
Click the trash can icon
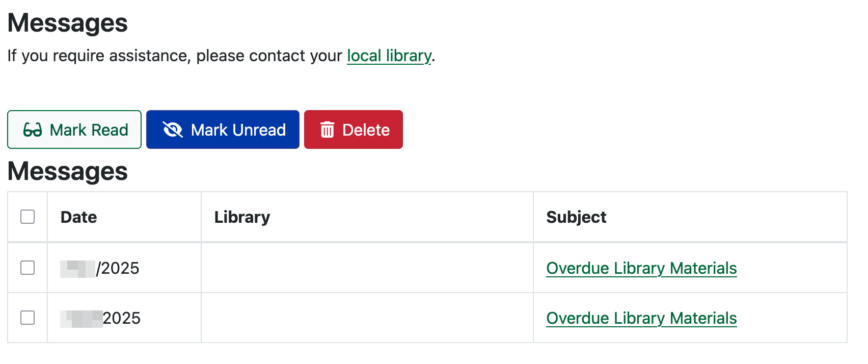point(327,130)
